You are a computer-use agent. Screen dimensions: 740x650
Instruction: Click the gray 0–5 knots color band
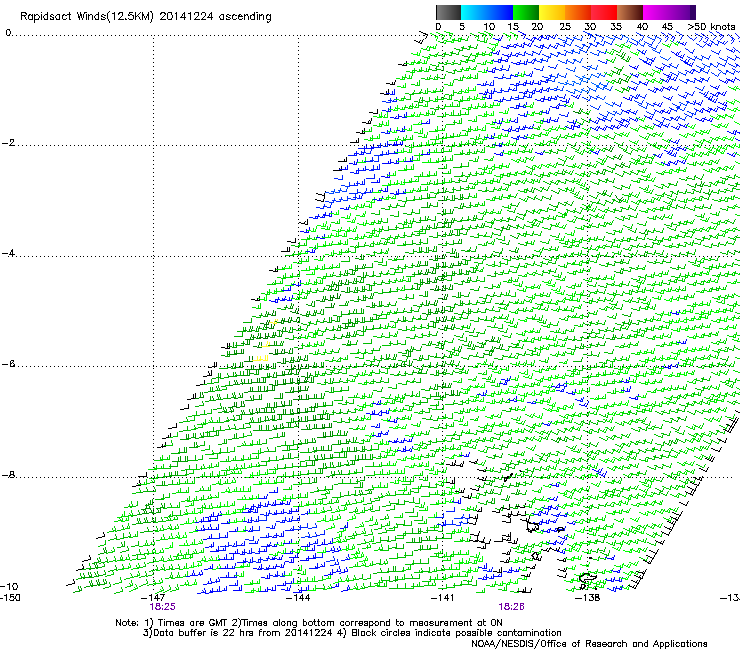(448, 12)
